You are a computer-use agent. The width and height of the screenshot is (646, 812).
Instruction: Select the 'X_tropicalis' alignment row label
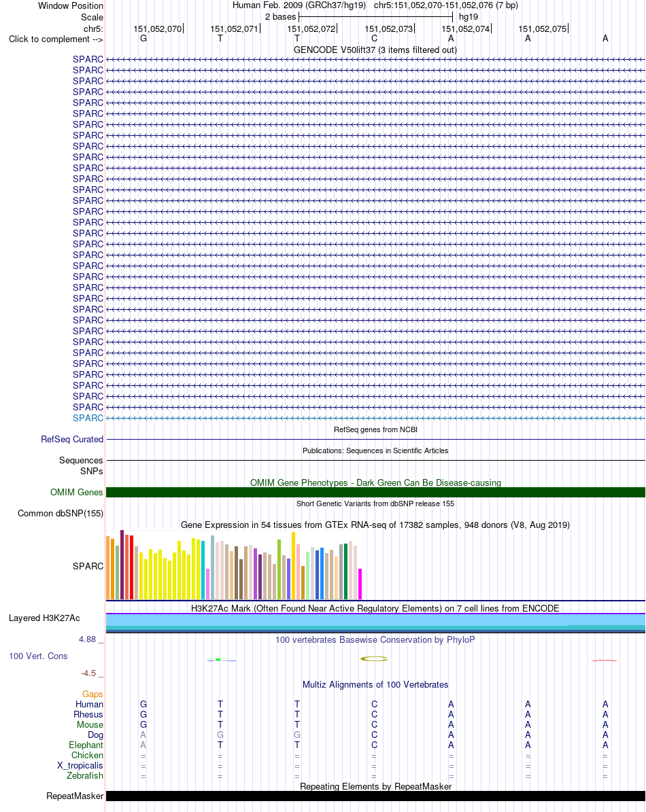(80, 765)
